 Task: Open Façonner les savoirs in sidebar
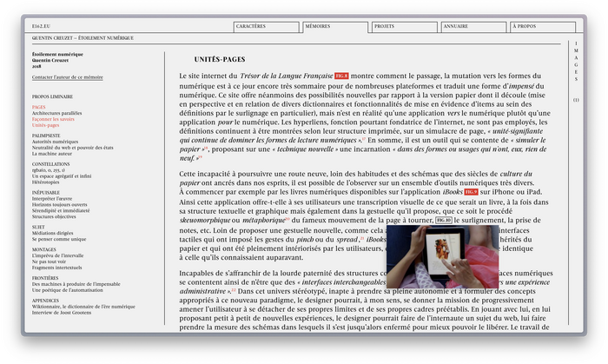tap(53, 119)
